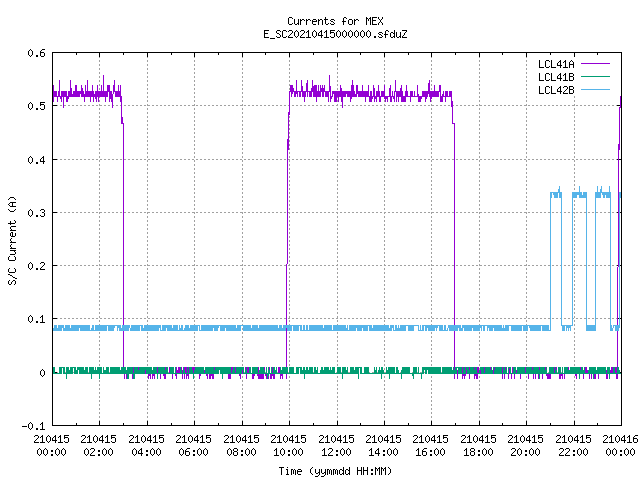Image resolution: width=640 pixels, height=480 pixels.
Task: Click the 0.3 y-axis tick label
Action: [x=36, y=213]
